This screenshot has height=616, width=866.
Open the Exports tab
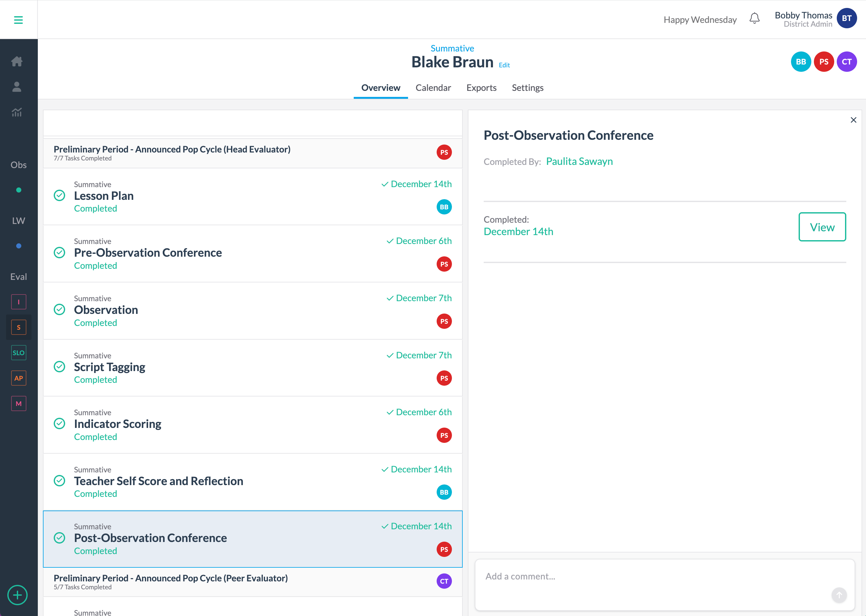pos(481,88)
